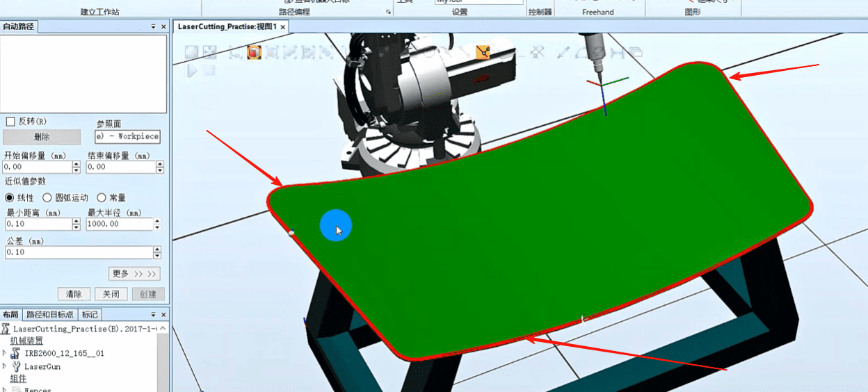Click the stop simulation square in viewport
868x392 pixels.
[209, 70]
